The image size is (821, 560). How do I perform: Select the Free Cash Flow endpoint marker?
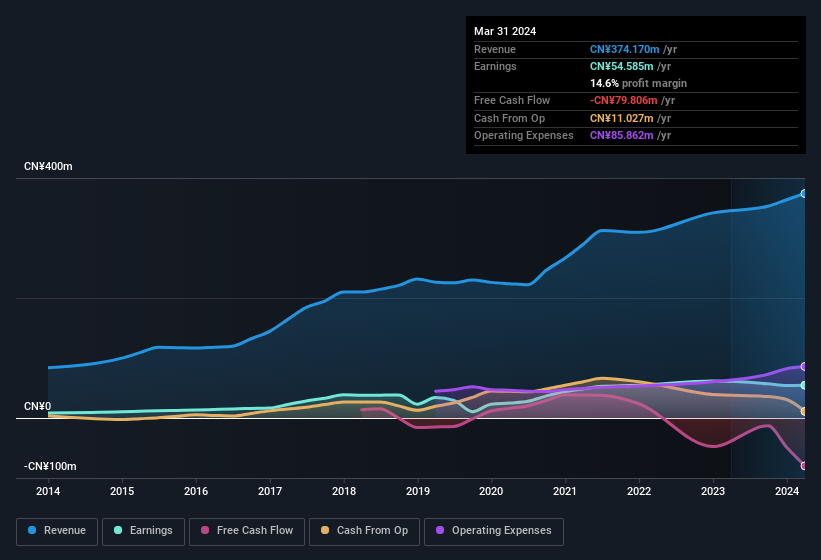(x=803, y=466)
